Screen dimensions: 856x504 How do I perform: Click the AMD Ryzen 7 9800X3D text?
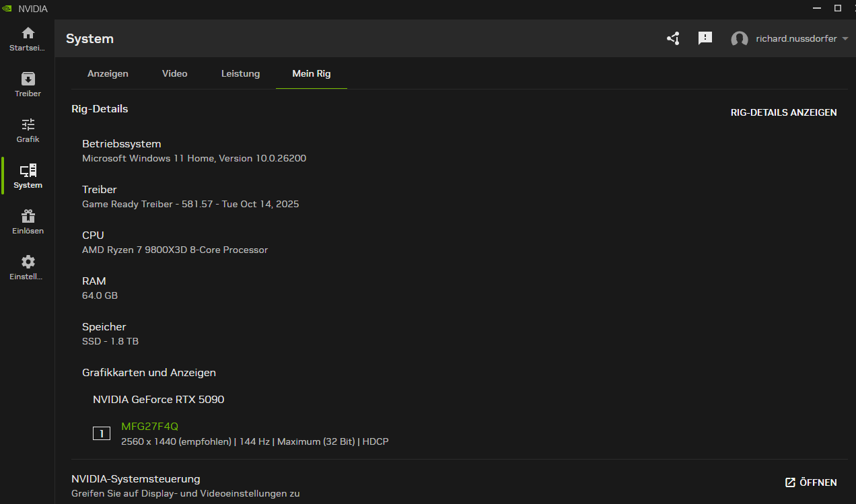coord(175,250)
